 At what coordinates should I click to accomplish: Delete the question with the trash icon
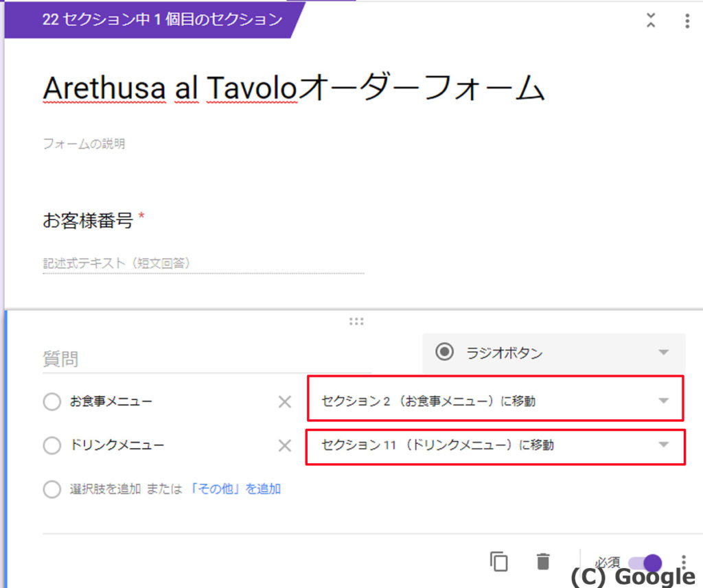pyautogui.click(x=543, y=561)
